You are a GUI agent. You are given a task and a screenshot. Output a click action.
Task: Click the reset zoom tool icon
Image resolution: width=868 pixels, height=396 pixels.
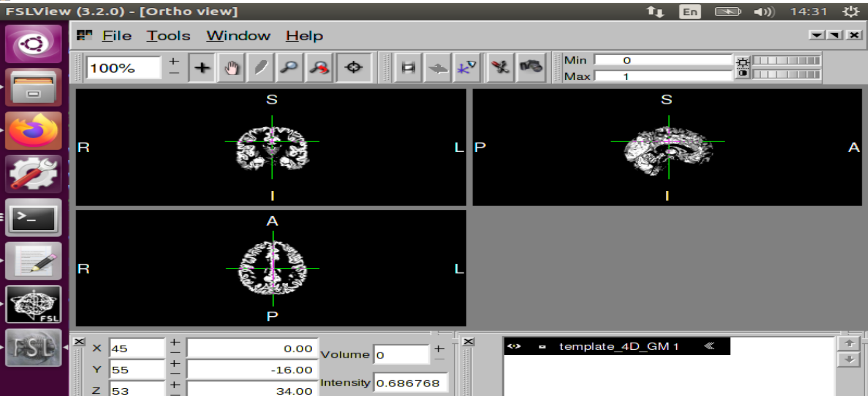pos(319,68)
